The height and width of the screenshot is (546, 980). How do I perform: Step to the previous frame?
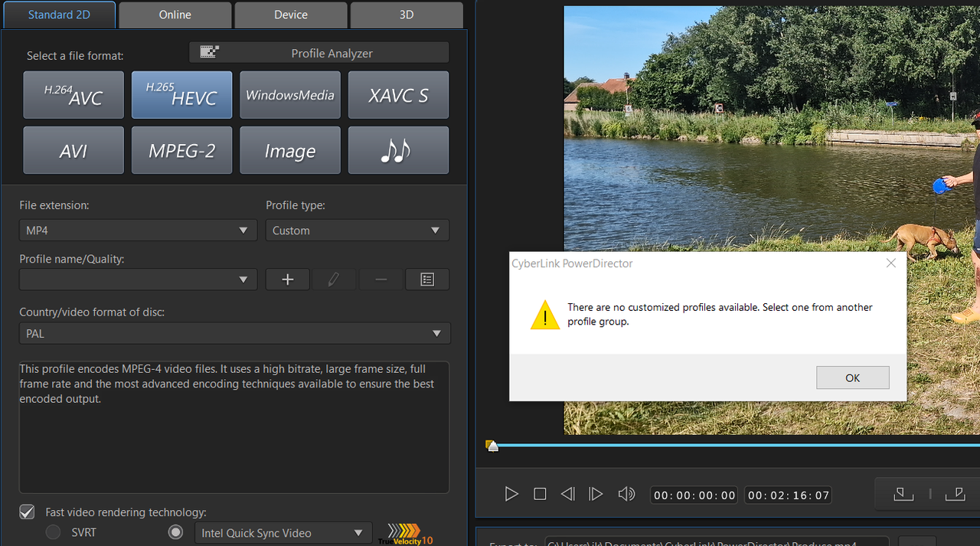coord(567,494)
